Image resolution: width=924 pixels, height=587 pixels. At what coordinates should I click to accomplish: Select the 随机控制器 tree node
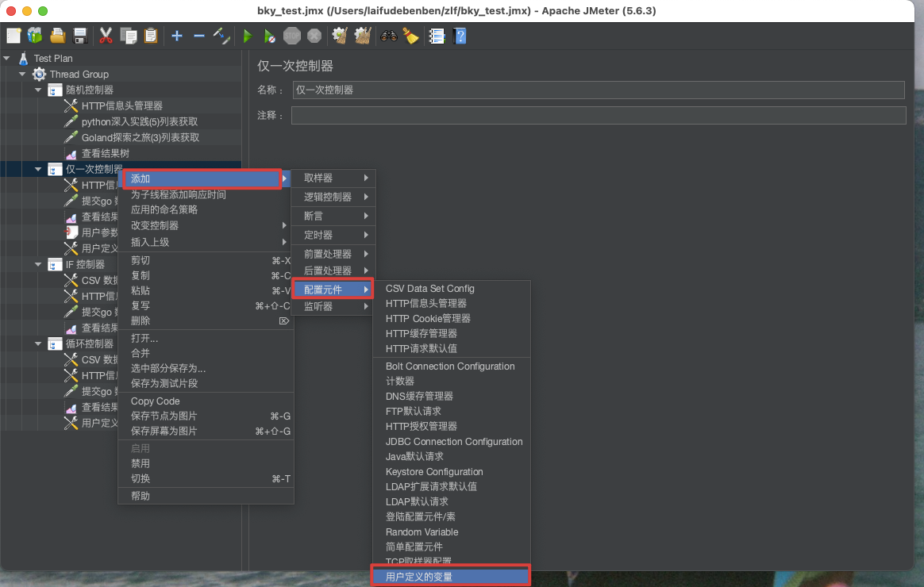pos(90,90)
